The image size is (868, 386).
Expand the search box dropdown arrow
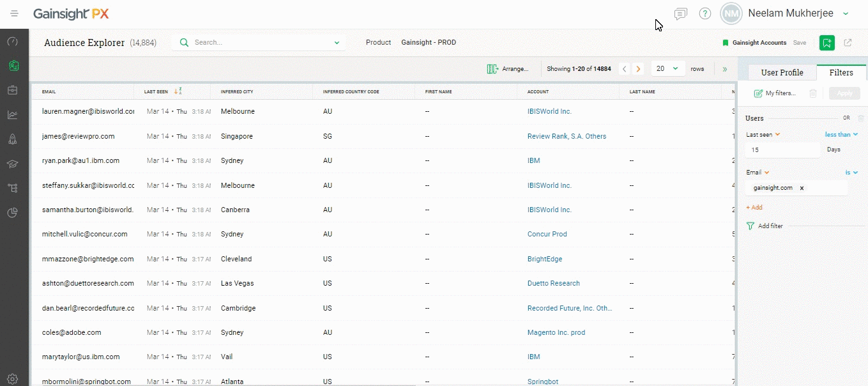pos(337,43)
